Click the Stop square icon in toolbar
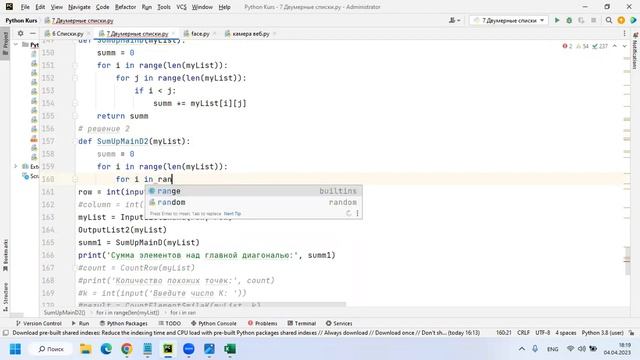This screenshot has width=640, height=360. click(593, 20)
